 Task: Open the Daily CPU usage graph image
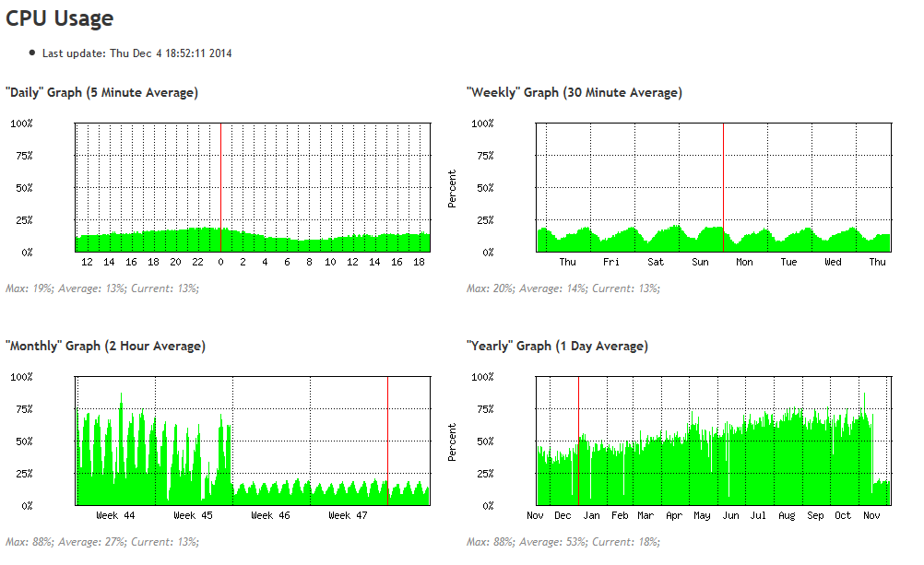(x=221, y=194)
